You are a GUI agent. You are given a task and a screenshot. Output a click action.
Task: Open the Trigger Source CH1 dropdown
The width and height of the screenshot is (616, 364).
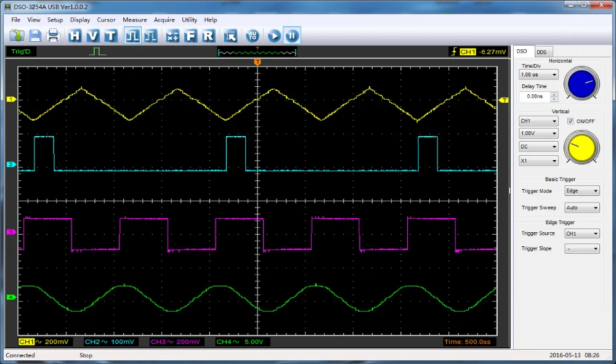click(582, 234)
